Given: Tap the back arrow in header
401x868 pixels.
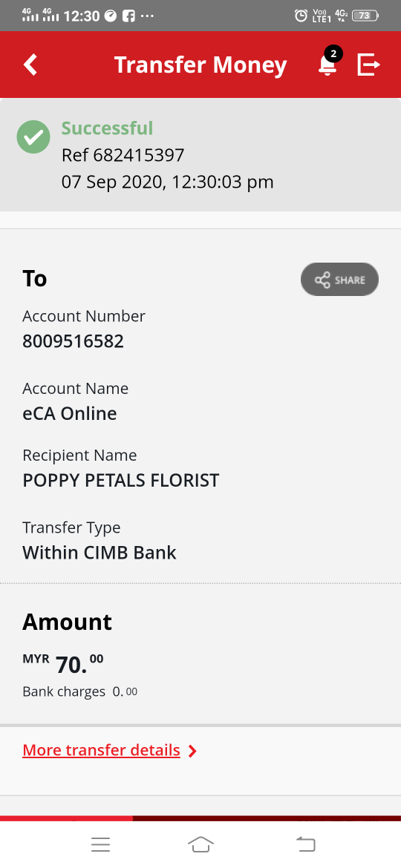Looking at the screenshot, I should pyautogui.click(x=30, y=65).
